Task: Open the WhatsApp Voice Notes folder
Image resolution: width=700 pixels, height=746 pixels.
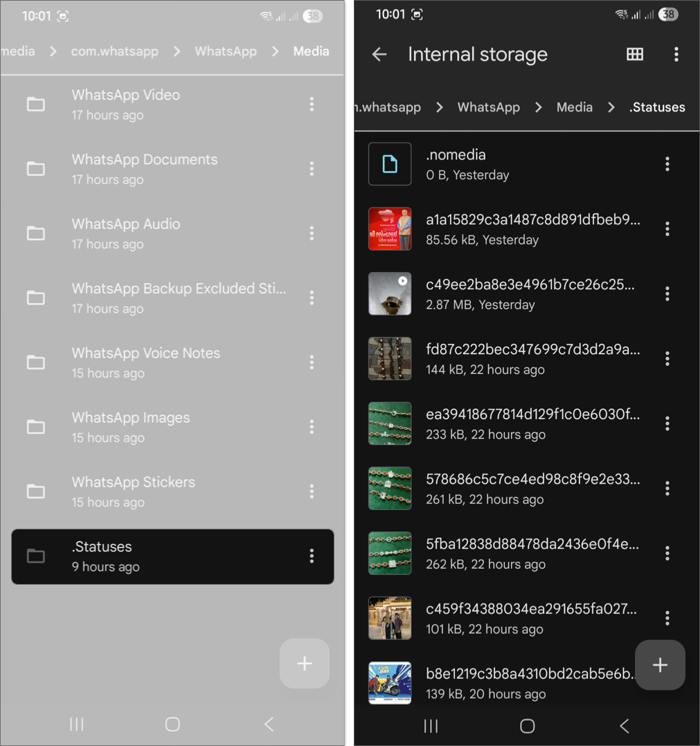Action: click(x=146, y=362)
